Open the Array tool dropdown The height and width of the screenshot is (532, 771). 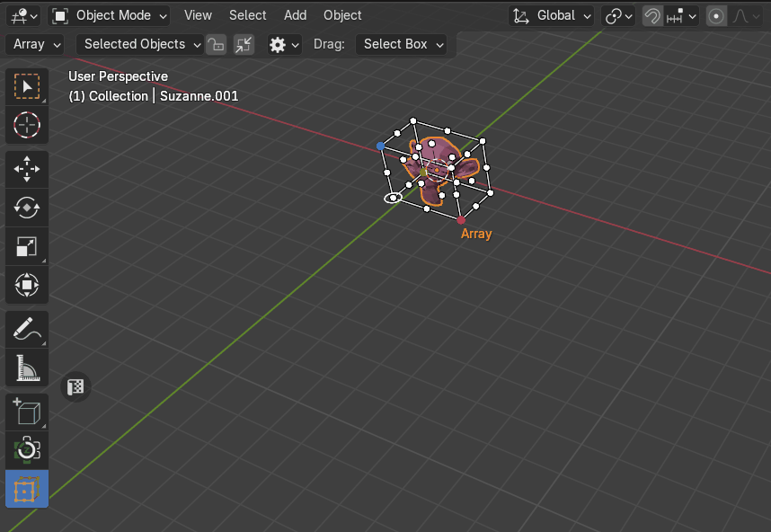click(x=35, y=44)
